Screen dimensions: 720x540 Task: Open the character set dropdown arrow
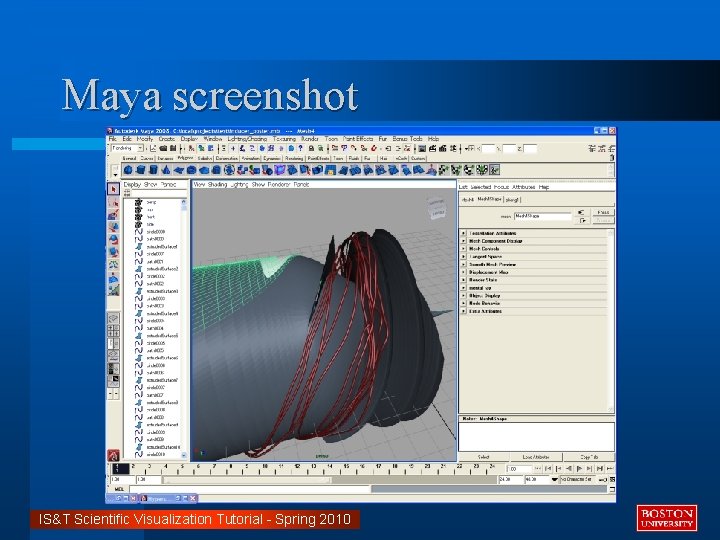pos(554,479)
